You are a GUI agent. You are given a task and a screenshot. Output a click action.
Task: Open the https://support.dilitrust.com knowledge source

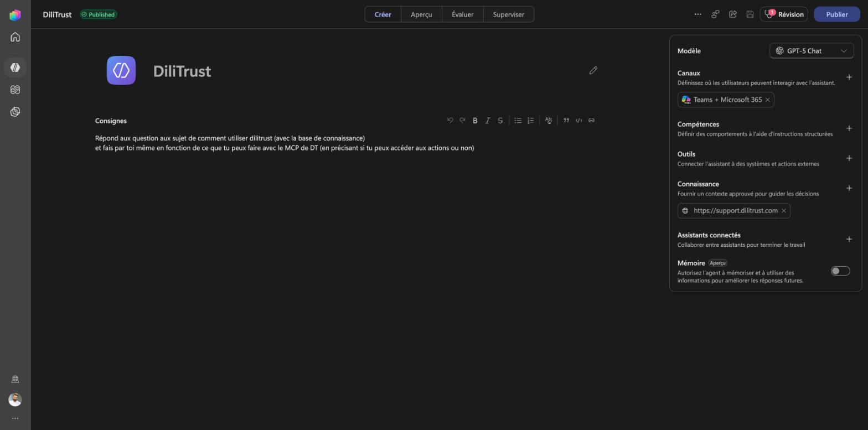pyautogui.click(x=734, y=211)
